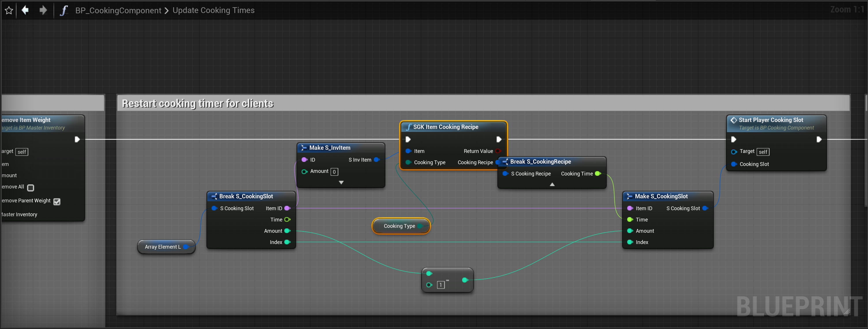Image resolution: width=868 pixels, height=329 pixels.
Task: Click the favorite star icon
Action: 9,10
